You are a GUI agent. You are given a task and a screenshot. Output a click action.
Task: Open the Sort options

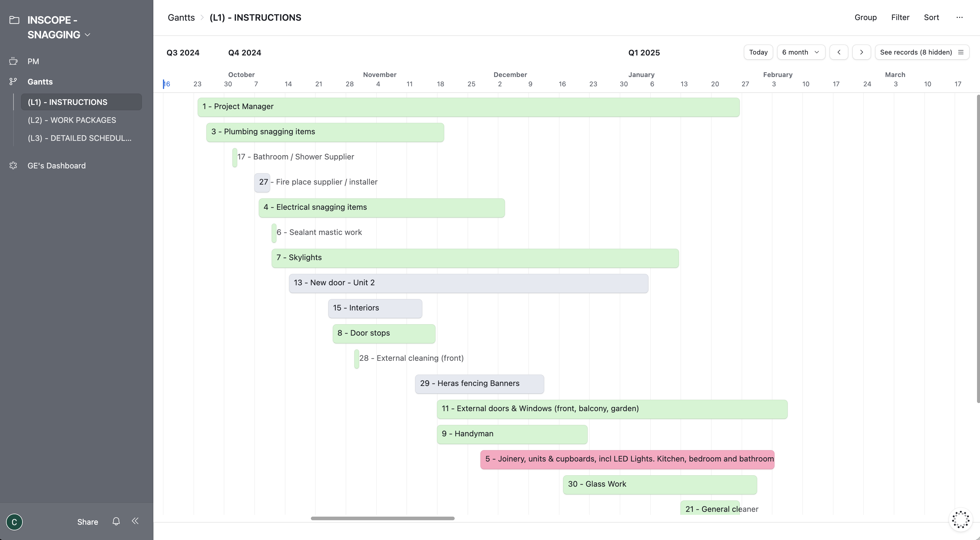[931, 17]
